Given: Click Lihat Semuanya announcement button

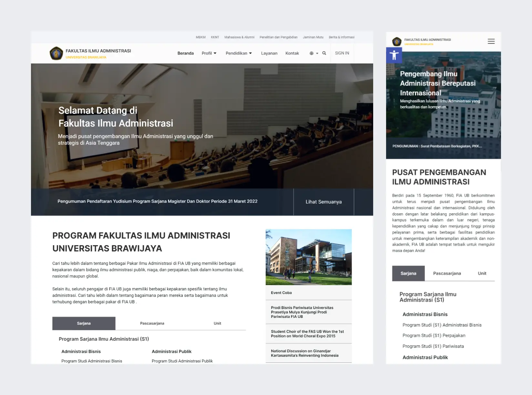Looking at the screenshot, I should coord(323,202).
